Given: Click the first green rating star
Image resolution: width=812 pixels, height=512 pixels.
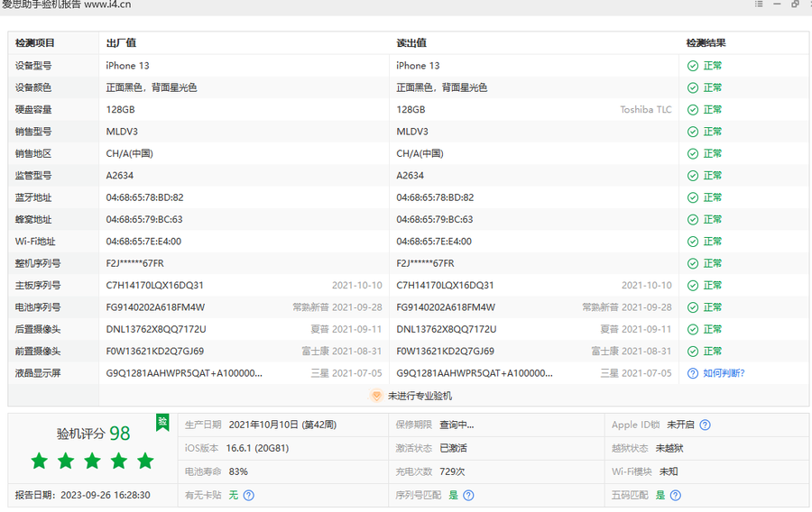Looking at the screenshot, I should [40, 461].
